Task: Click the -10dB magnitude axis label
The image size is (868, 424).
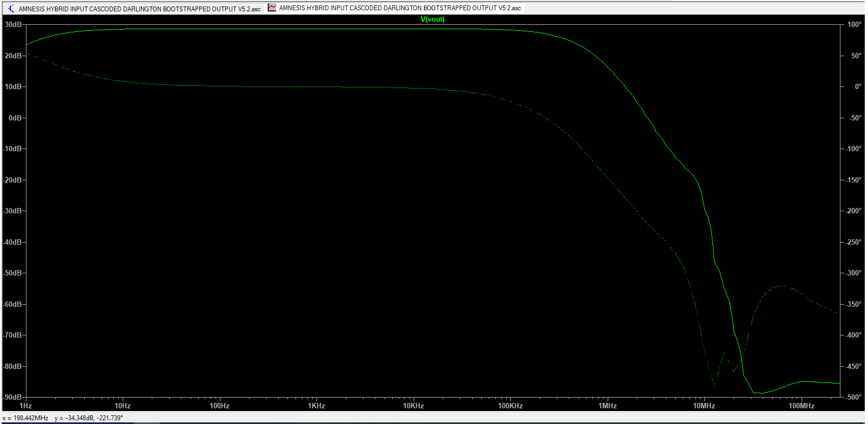Action: point(13,149)
